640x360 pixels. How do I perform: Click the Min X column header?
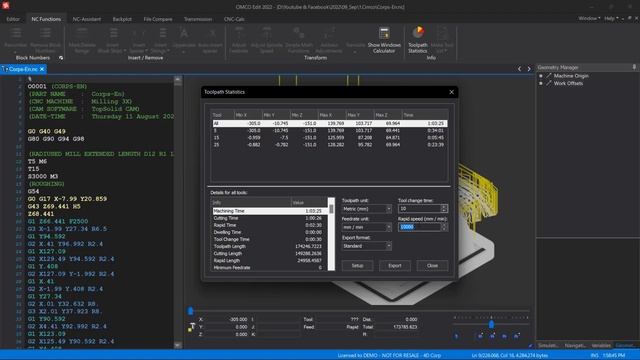pos(248,115)
